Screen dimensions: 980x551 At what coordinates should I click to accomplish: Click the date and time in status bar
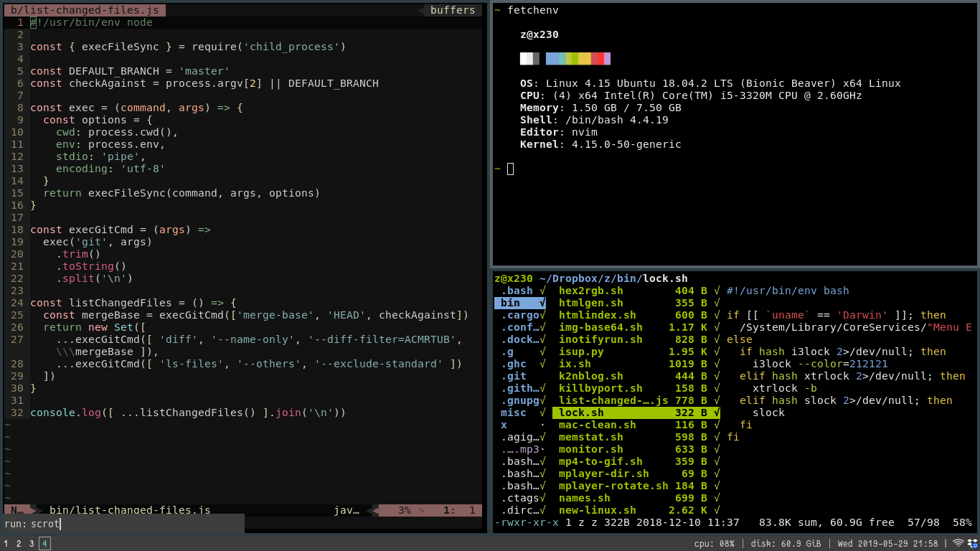pos(887,544)
